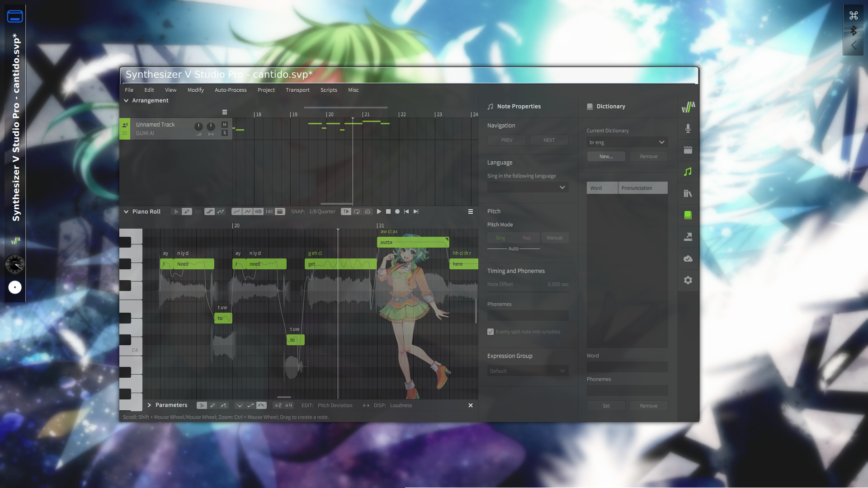Toggle waveform display in Piano Roll
The height and width of the screenshot is (488, 868).
pos(258,211)
